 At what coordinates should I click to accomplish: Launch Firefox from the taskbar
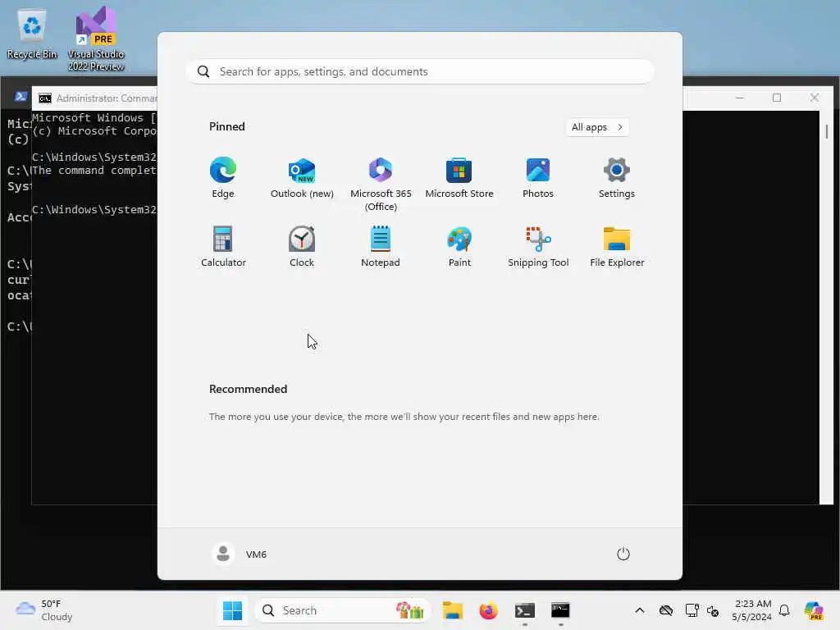(489, 610)
